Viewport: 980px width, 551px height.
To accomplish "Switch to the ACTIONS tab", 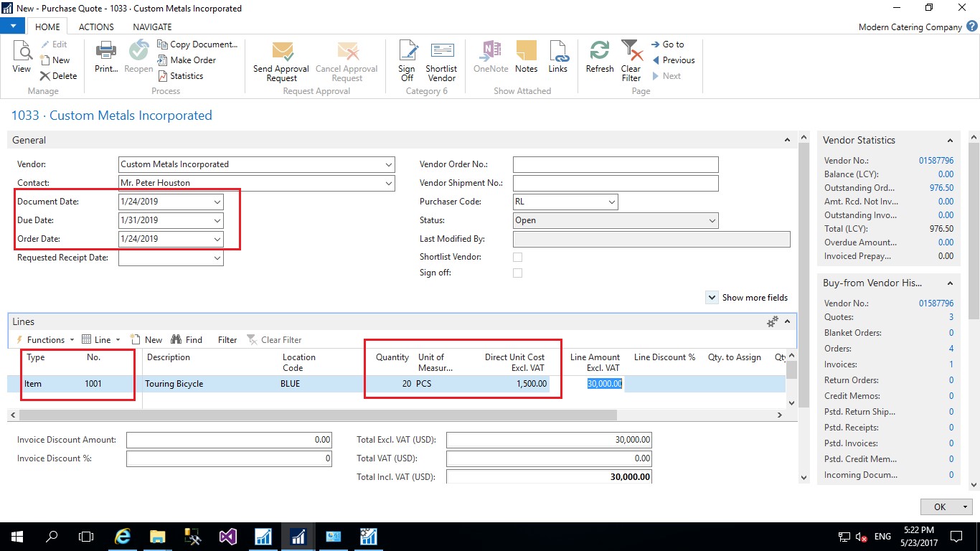I will point(96,27).
